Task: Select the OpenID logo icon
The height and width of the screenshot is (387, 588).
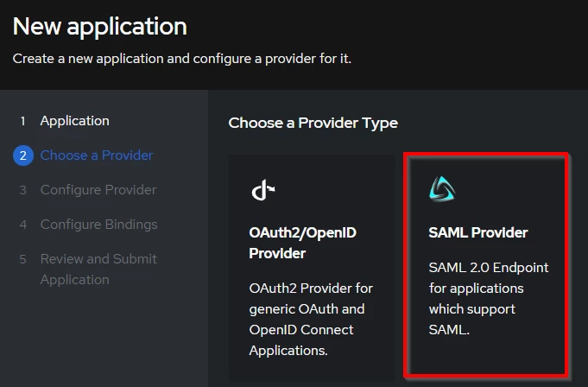Action: (x=262, y=191)
